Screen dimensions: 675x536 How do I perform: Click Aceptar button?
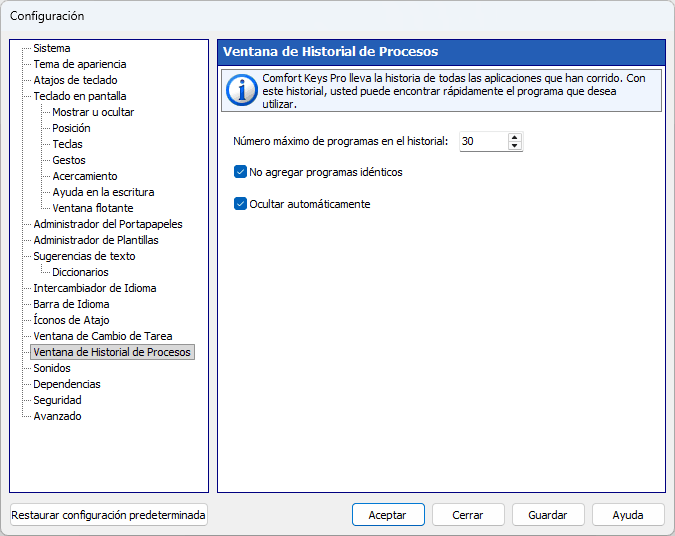point(388,515)
